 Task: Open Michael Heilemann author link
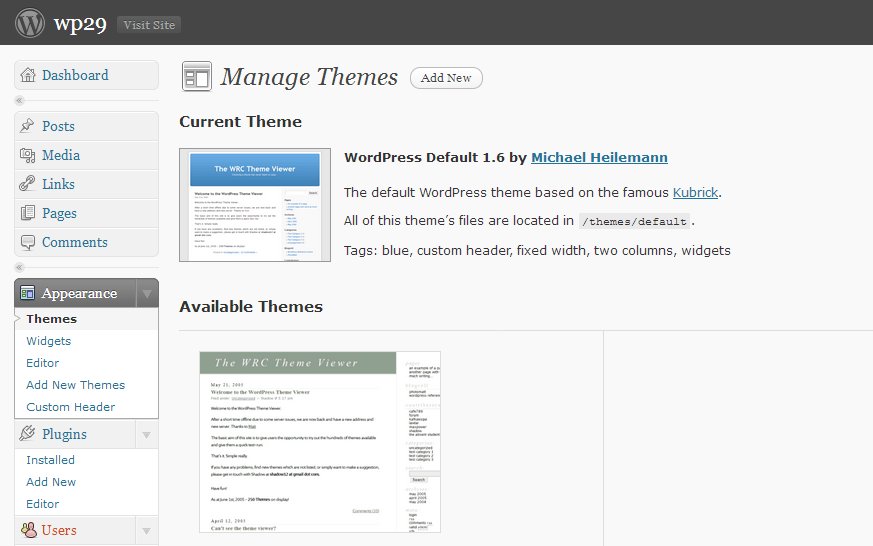[599, 158]
